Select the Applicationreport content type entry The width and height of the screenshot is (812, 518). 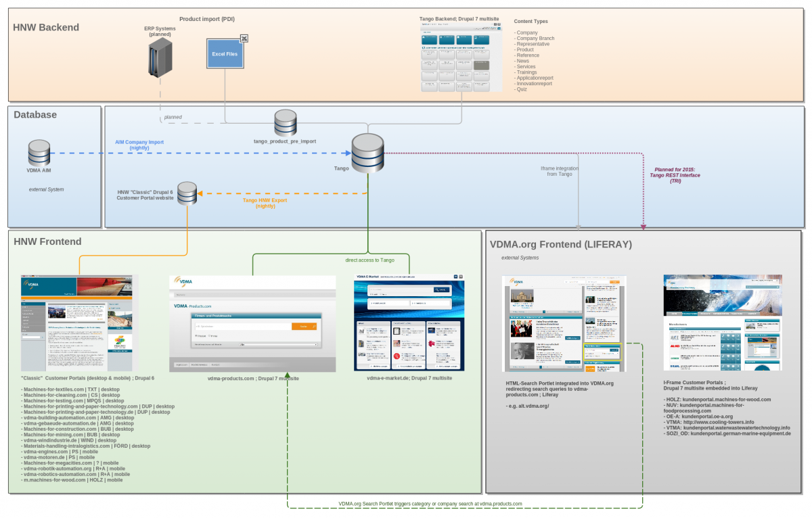535,78
